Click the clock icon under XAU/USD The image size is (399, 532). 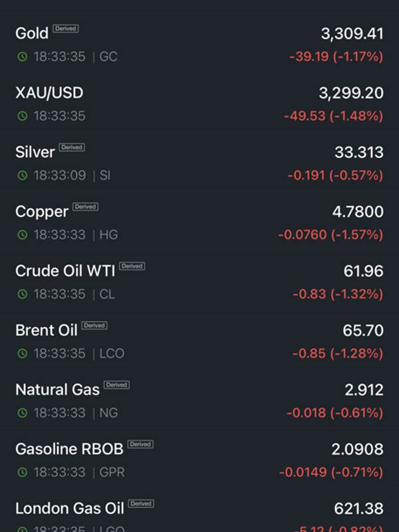pos(23,116)
